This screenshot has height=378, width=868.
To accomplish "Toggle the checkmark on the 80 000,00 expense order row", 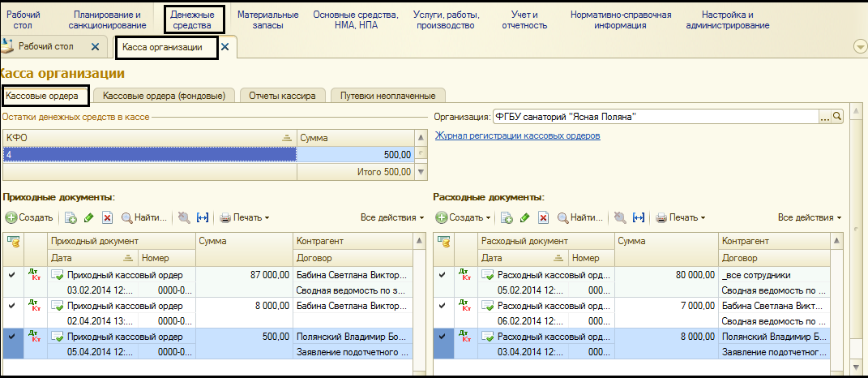I will pos(442,275).
